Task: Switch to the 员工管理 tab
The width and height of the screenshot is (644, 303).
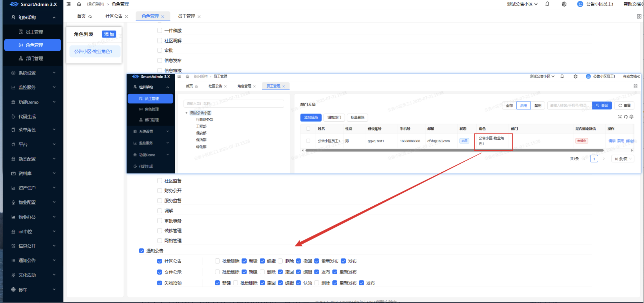Action: tap(186, 16)
